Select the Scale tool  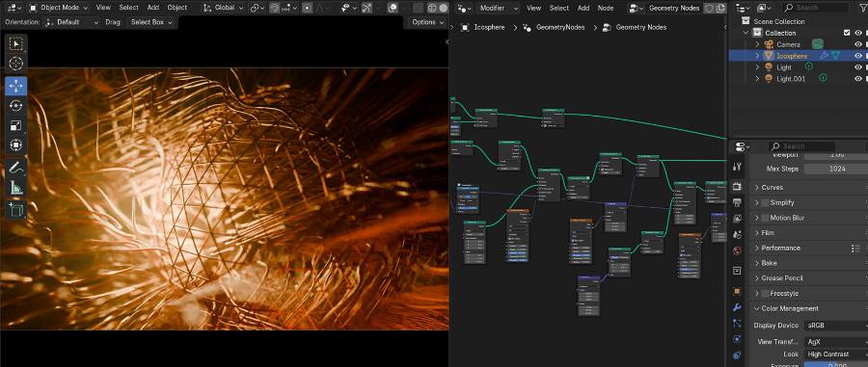(x=16, y=125)
